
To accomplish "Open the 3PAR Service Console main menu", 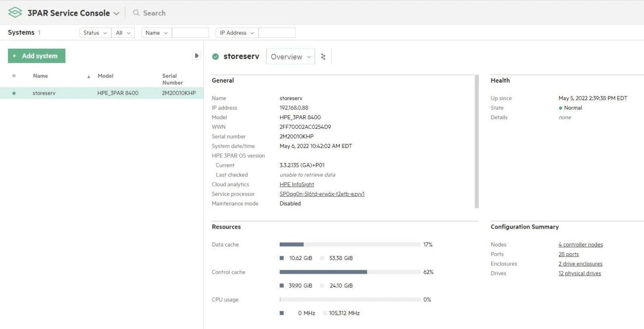I will 74,13.
